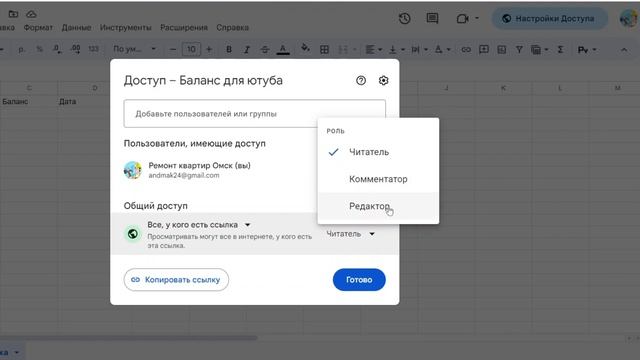Click the 123 number formats button

coord(93,49)
